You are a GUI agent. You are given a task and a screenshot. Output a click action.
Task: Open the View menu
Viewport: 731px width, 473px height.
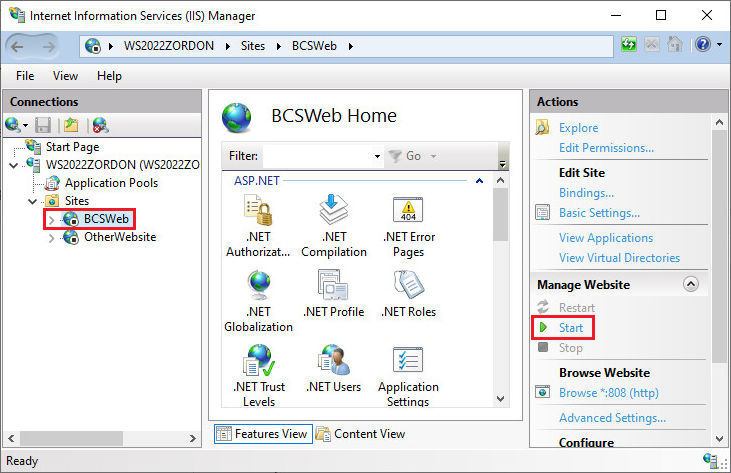pos(65,76)
